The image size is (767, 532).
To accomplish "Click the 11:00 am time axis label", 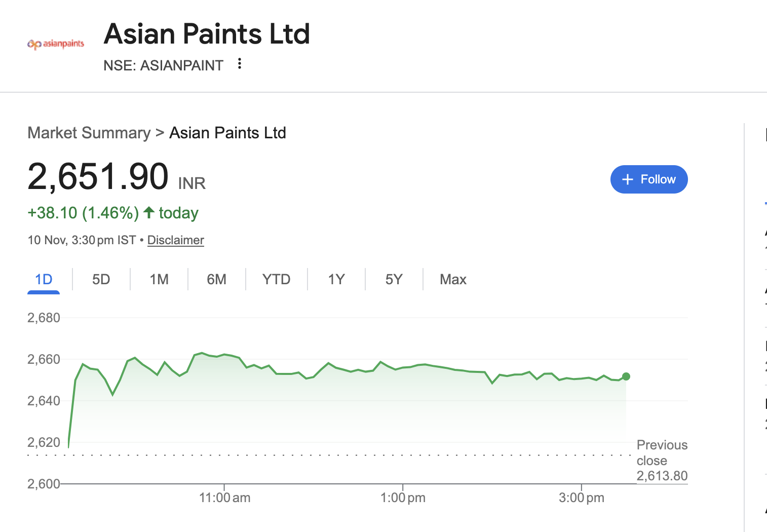I will [224, 498].
